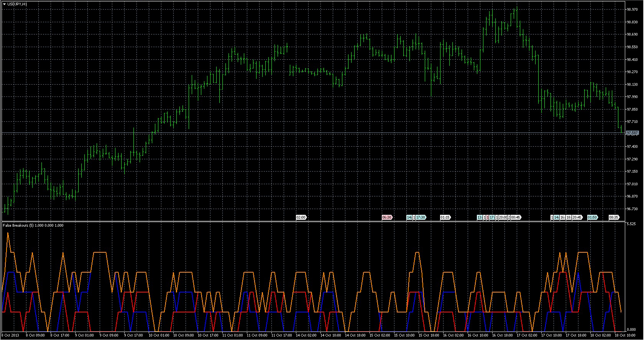Screen dimensions: 644x340
Task: Open the USDJPY,H1 chart dropdown triangle
Action: point(4,4)
